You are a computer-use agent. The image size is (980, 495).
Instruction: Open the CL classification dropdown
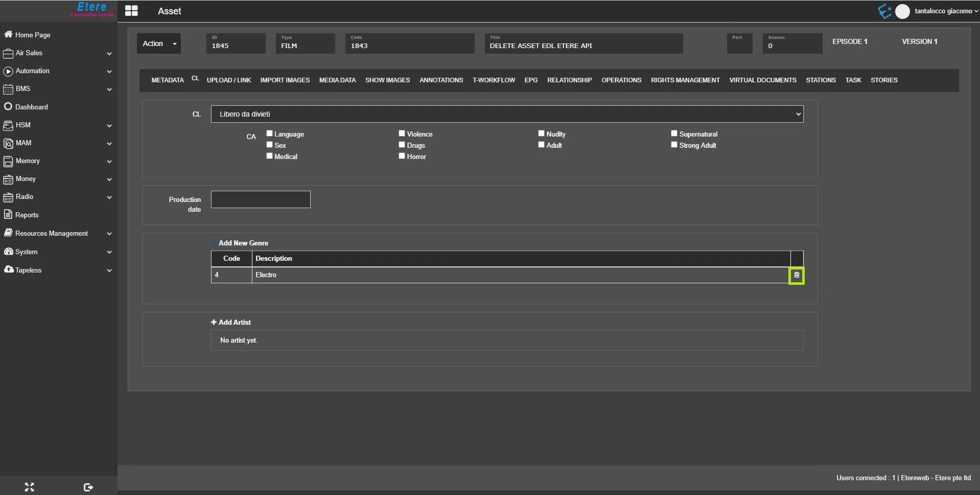pyautogui.click(x=506, y=114)
